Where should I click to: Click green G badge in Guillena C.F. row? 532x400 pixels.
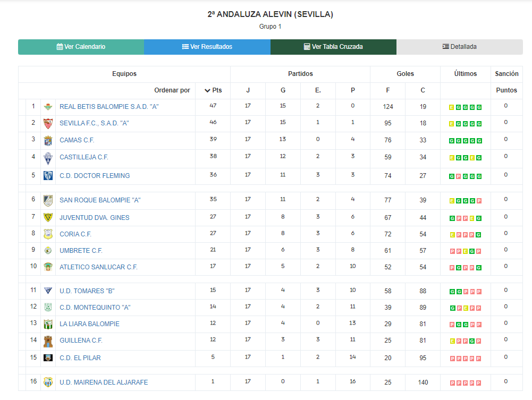tap(472, 342)
